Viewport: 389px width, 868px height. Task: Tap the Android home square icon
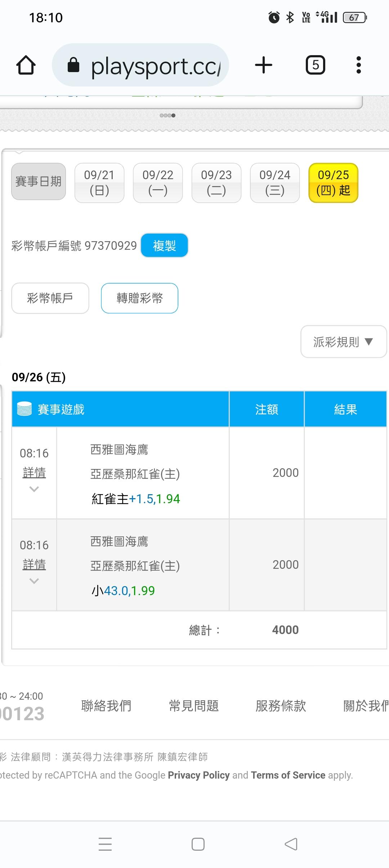click(x=198, y=844)
